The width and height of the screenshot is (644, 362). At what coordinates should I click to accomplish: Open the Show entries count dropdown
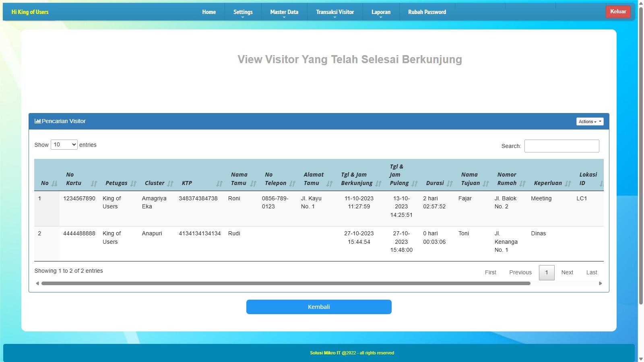64,145
